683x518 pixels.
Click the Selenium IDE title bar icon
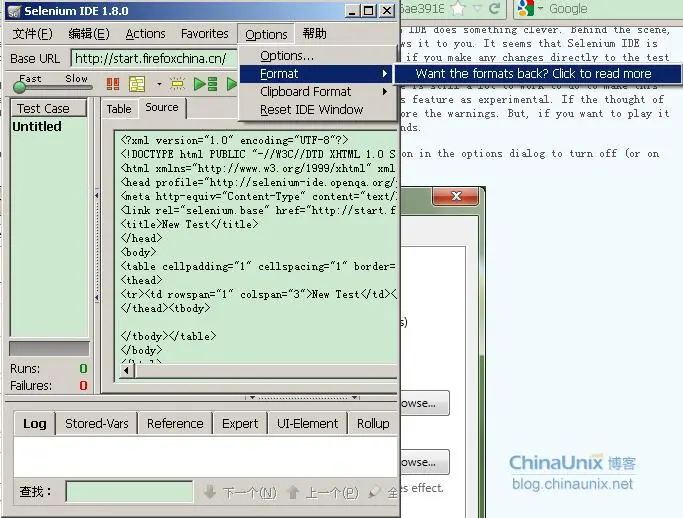pyautogui.click(x=14, y=11)
